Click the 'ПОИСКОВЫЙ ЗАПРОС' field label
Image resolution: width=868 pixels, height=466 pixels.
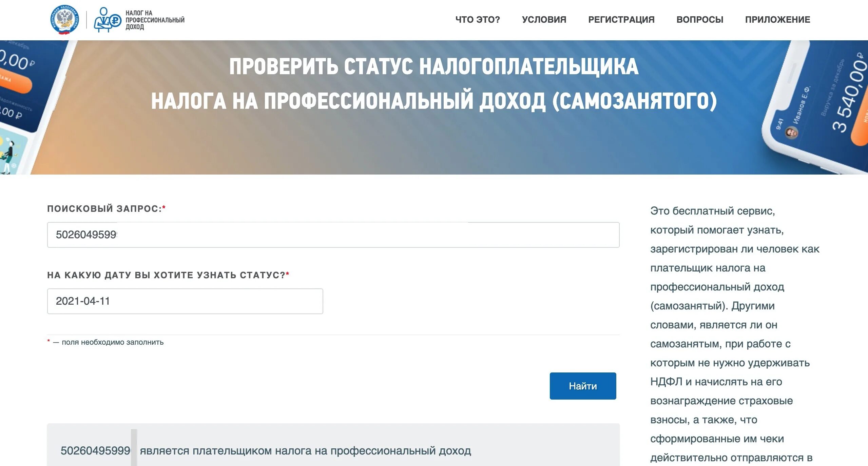104,209
